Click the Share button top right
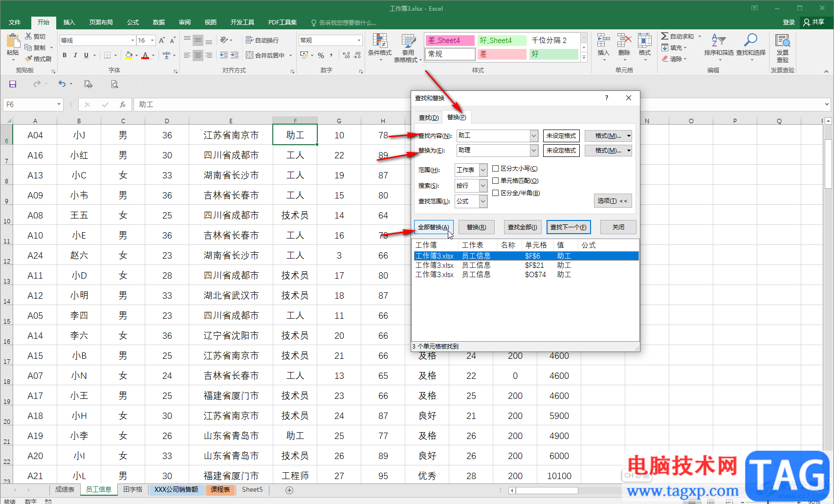The height and width of the screenshot is (504, 834). coord(814,22)
